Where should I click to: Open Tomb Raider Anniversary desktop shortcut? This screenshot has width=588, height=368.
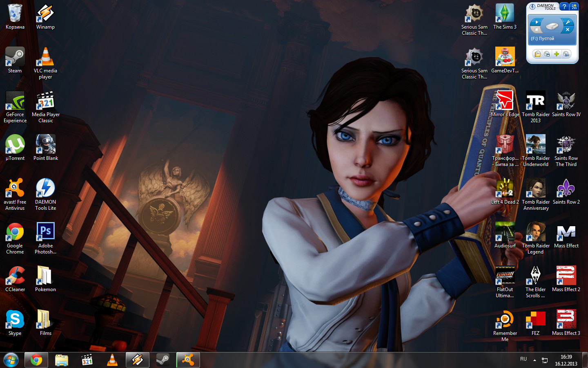point(535,195)
